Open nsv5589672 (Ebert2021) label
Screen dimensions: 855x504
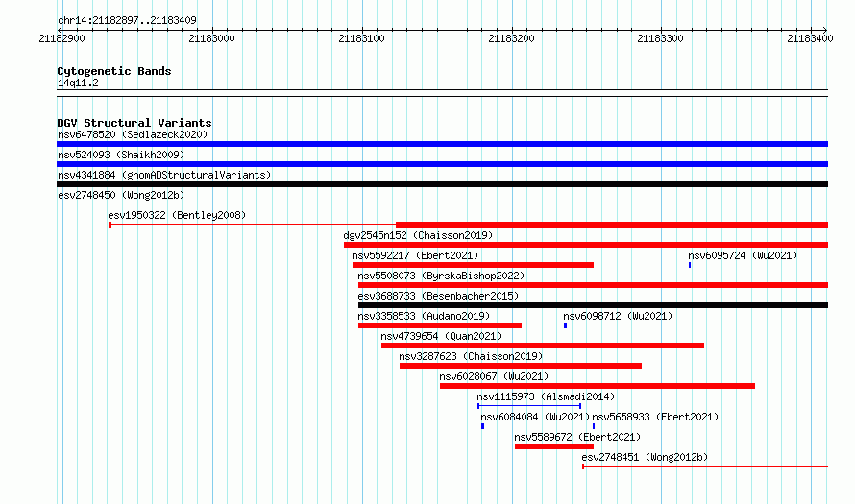(577, 437)
